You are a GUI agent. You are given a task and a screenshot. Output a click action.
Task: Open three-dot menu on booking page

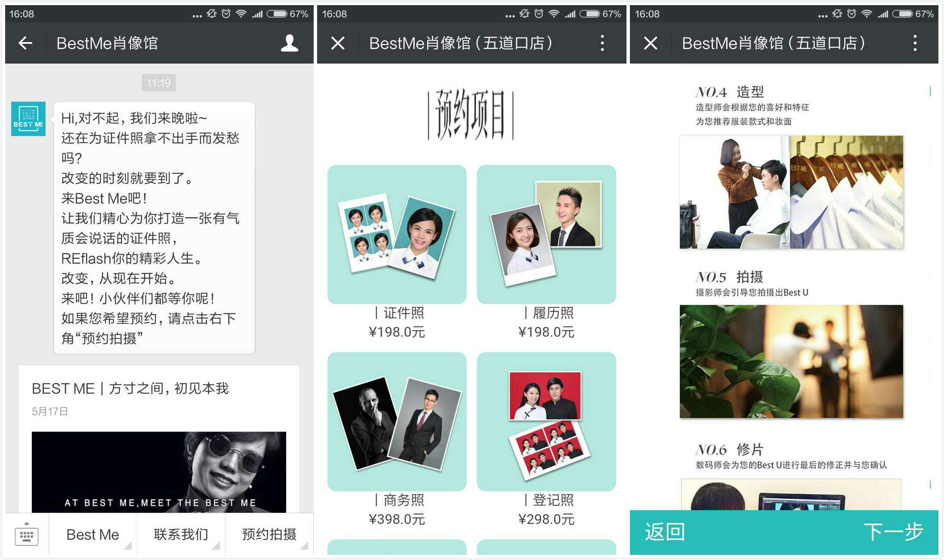pos(602,43)
